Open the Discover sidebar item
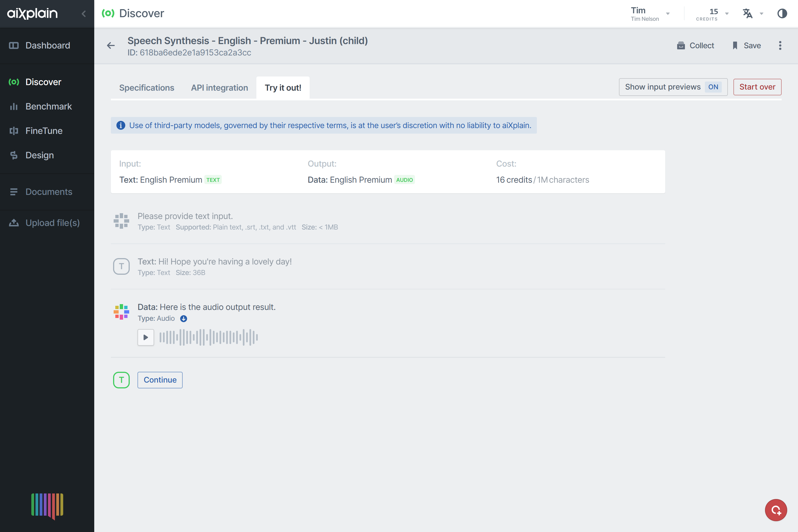This screenshot has width=798, height=532. pyautogui.click(x=47, y=82)
